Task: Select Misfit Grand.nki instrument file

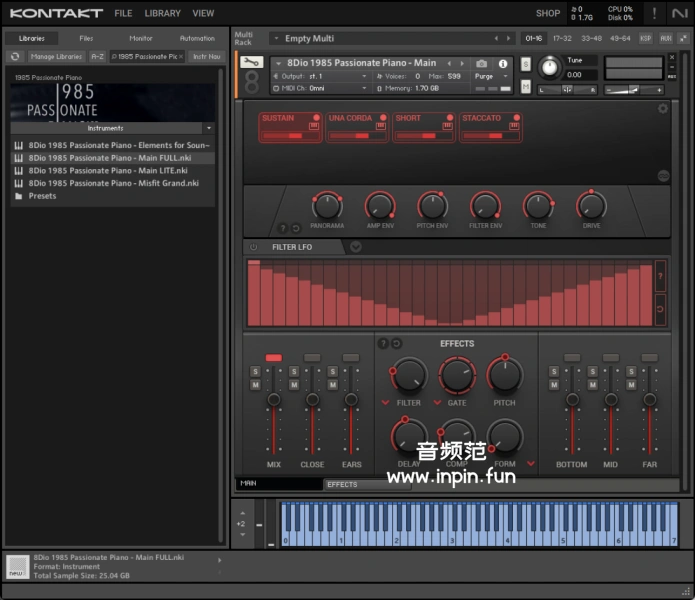Action: [113, 183]
